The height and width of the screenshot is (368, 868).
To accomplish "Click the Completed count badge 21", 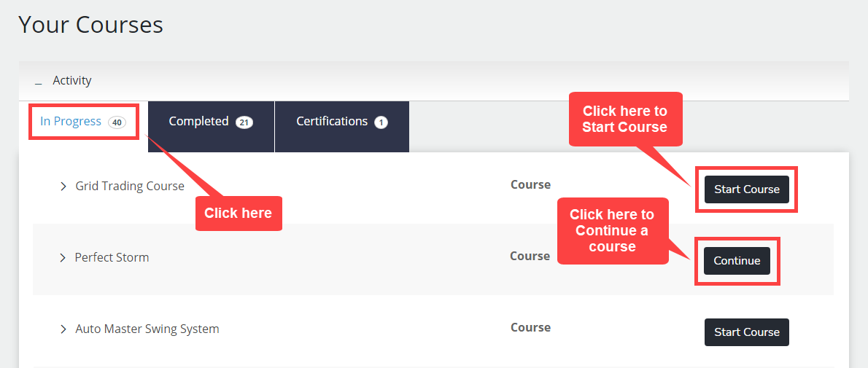I will (244, 122).
